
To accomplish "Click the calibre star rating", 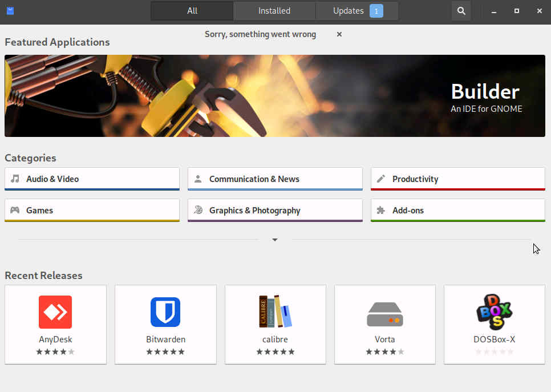I will [275, 351].
